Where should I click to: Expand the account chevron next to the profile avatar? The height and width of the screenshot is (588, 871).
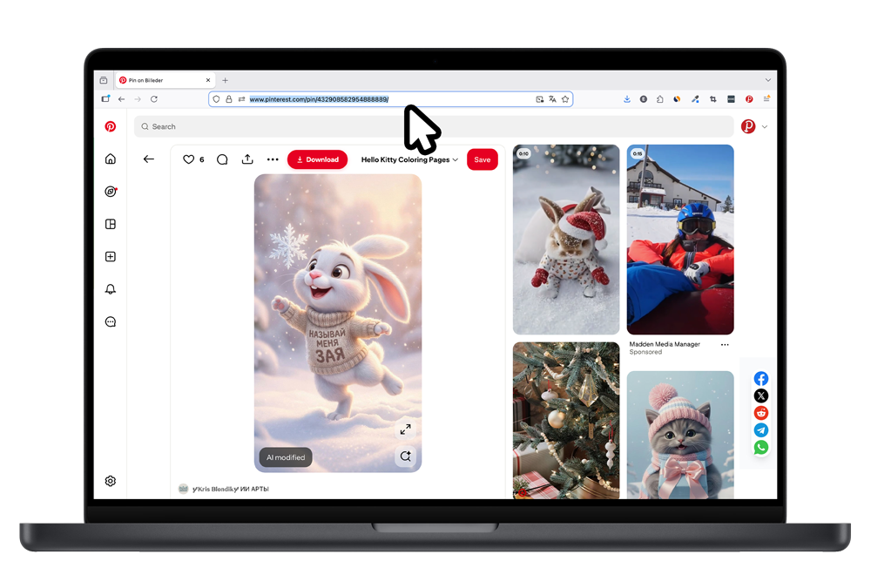(x=765, y=127)
